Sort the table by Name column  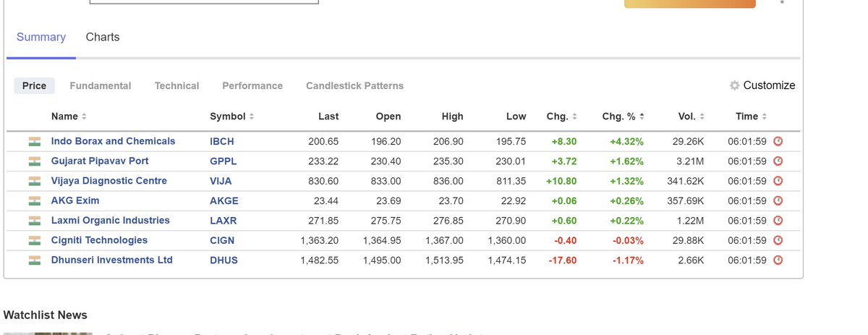tap(69, 116)
